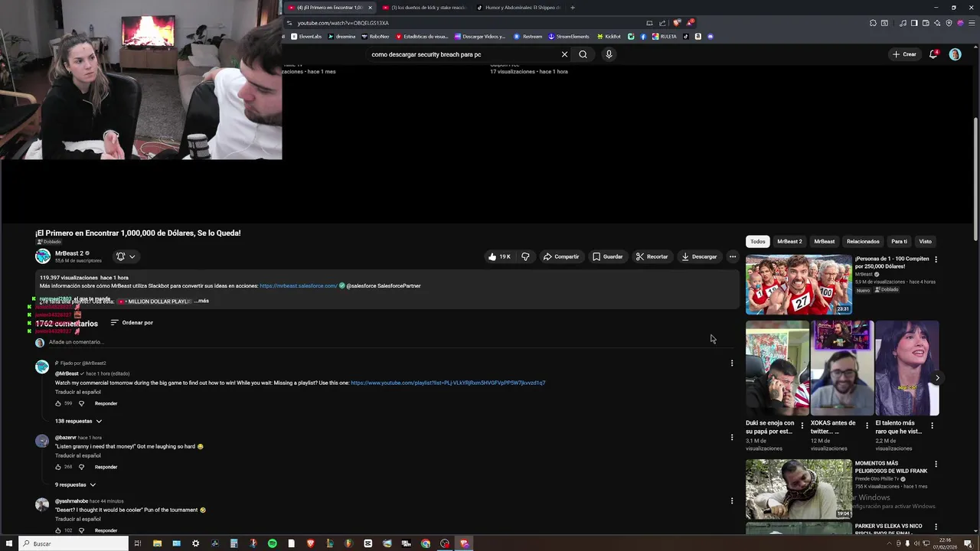Viewport: 980px width, 551px height.
Task: Clear the YouTube search box with the X
Action: click(x=564, y=54)
